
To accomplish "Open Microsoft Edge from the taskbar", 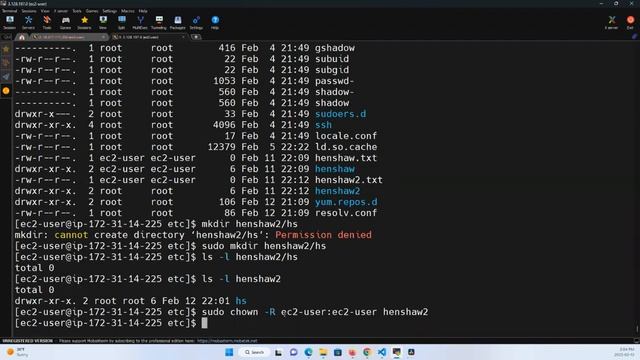I will coord(308,352).
